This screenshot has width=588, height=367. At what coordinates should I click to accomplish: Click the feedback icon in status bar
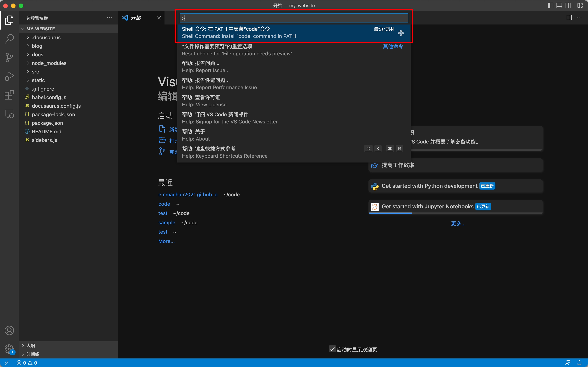(568, 363)
